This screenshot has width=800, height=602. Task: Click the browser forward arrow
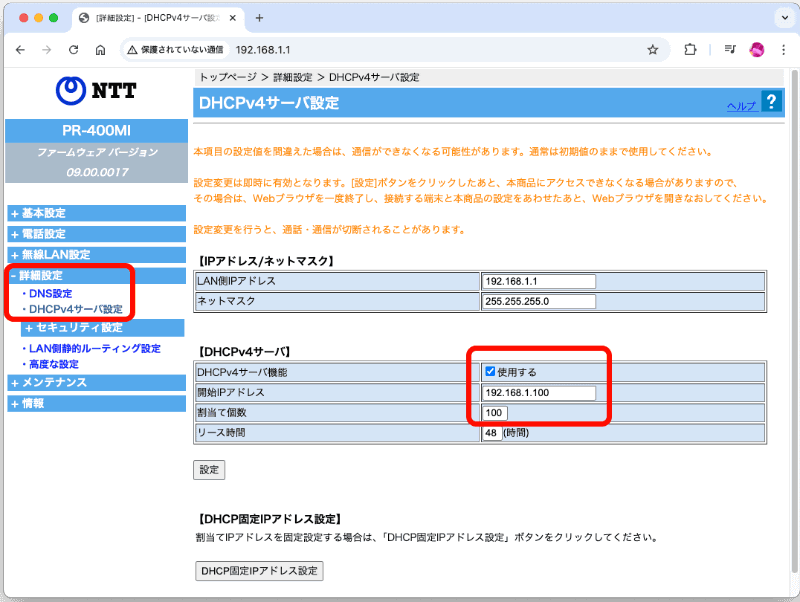(46, 49)
